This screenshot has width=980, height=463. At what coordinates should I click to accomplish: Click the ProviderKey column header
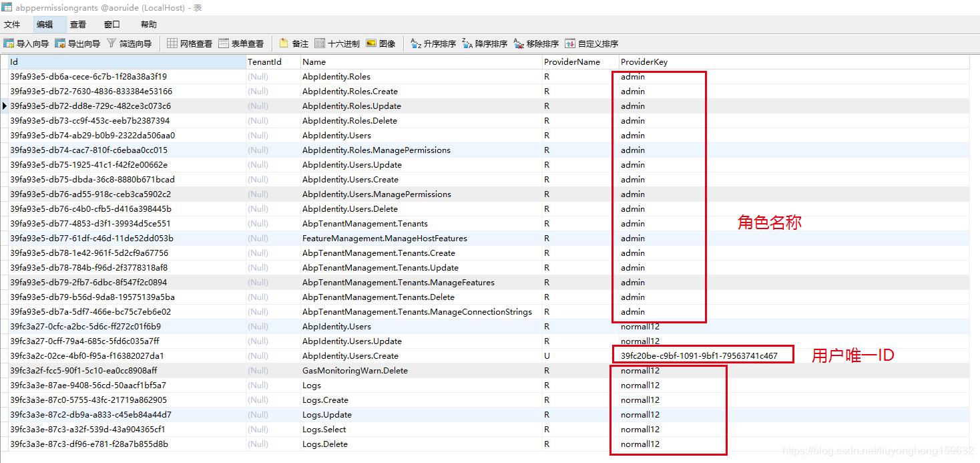click(x=794, y=61)
